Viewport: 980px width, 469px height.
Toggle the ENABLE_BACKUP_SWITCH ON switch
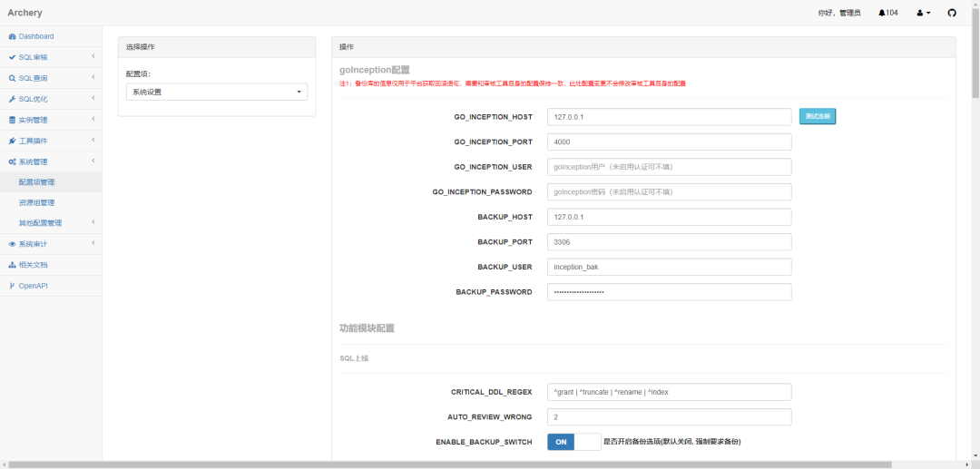click(573, 442)
